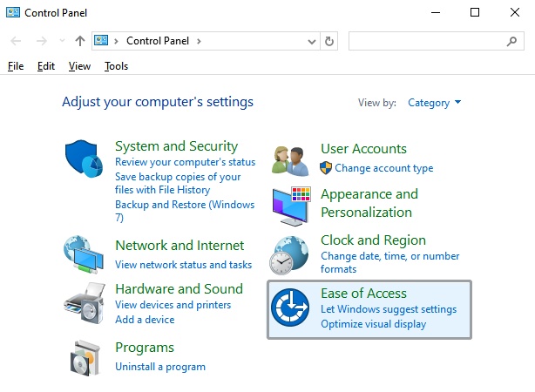Open the Programs category heading

point(145,348)
